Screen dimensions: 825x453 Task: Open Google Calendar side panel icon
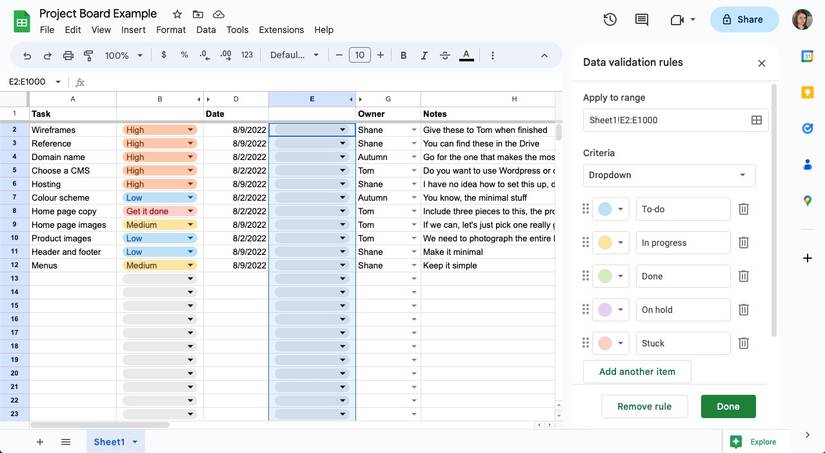click(807, 56)
